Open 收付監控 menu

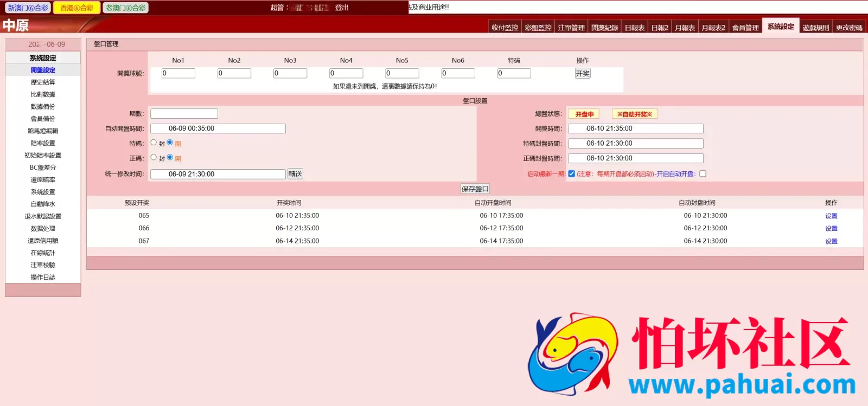(x=505, y=28)
